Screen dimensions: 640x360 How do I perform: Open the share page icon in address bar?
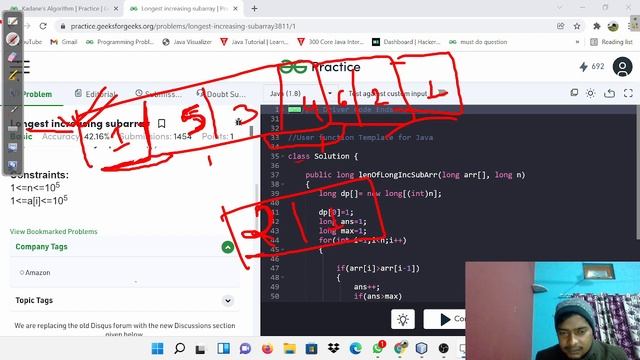(x=560, y=26)
